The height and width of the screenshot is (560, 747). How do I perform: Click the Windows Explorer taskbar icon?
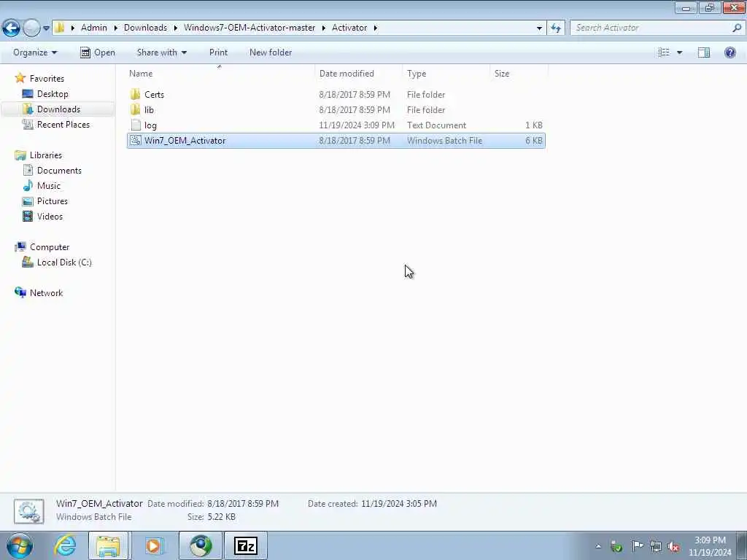(x=108, y=545)
